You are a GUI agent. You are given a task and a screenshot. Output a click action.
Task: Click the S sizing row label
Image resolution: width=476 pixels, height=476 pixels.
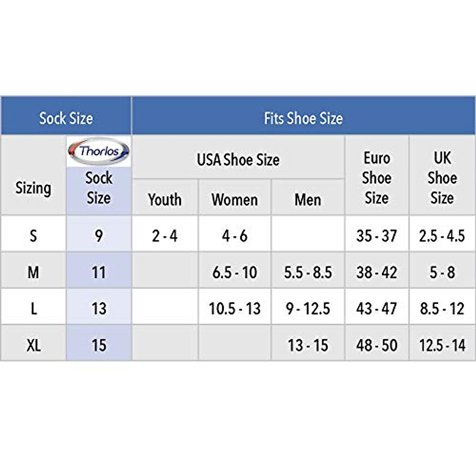point(33,236)
